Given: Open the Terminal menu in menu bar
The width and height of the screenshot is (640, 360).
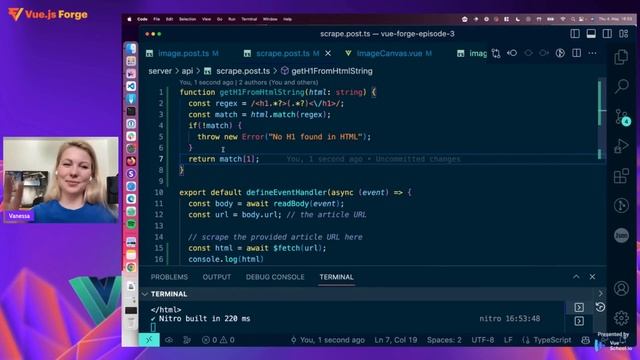Looking at the screenshot, I should click(x=249, y=19).
